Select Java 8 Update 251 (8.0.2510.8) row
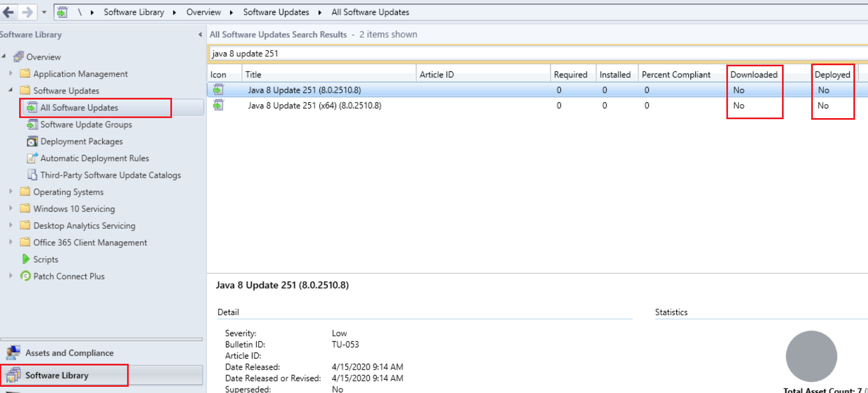The image size is (868, 393). coord(537,90)
